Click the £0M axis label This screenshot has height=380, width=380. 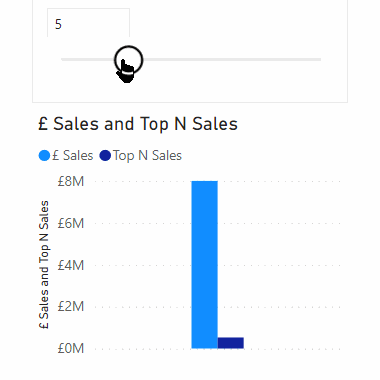click(x=71, y=349)
